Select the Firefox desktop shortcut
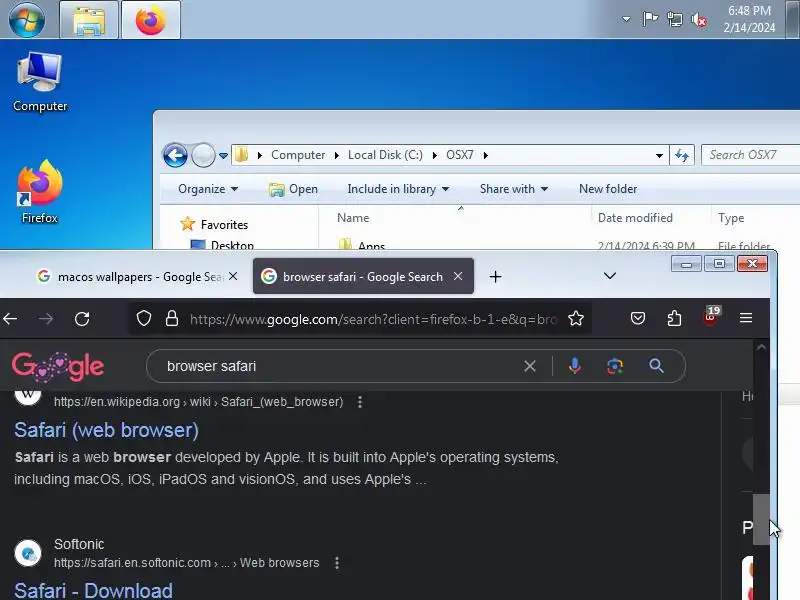800x600 pixels. (x=40, y=193)
